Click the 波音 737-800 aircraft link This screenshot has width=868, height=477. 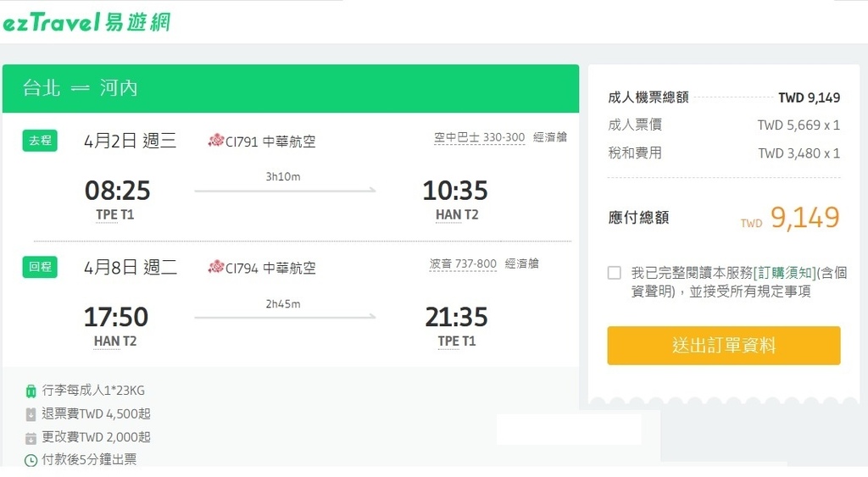point(463,264)
